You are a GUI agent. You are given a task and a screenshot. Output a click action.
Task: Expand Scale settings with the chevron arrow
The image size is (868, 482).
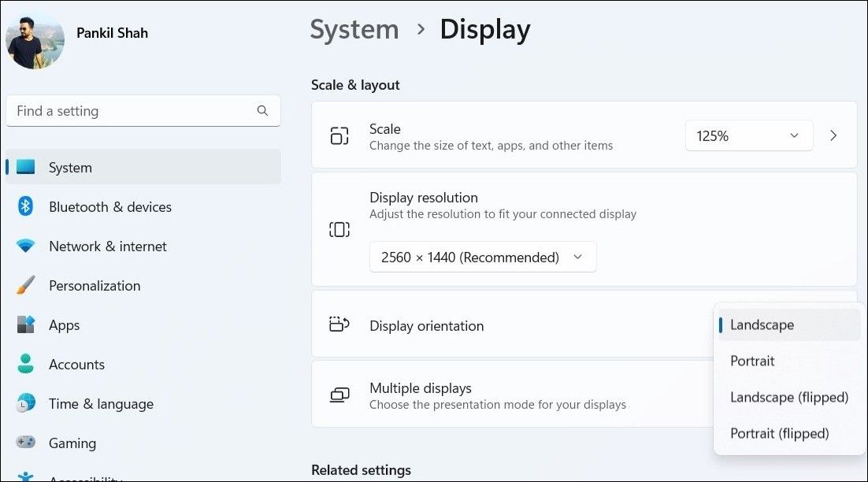click(833, 135)
